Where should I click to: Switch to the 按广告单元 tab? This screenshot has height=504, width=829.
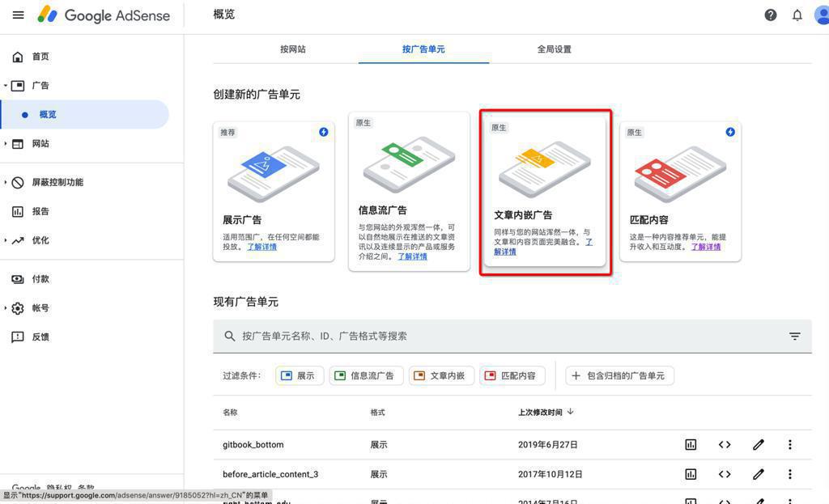(423, 49)
